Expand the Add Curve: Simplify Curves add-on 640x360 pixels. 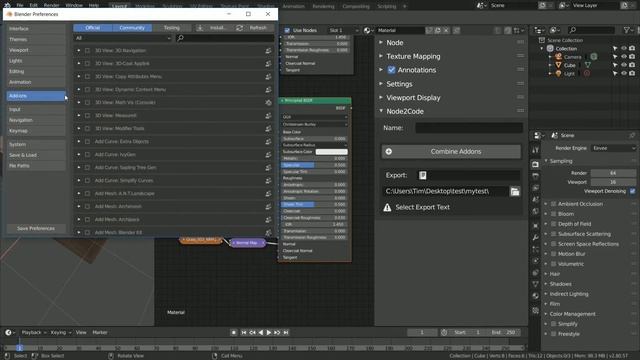tap(79, 180)
